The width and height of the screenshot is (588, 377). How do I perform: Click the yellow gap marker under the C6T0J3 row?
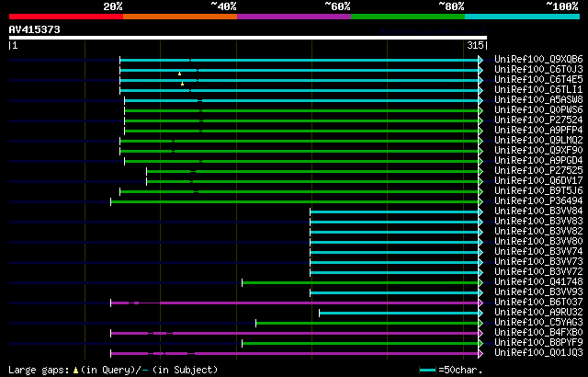(180, 74)
